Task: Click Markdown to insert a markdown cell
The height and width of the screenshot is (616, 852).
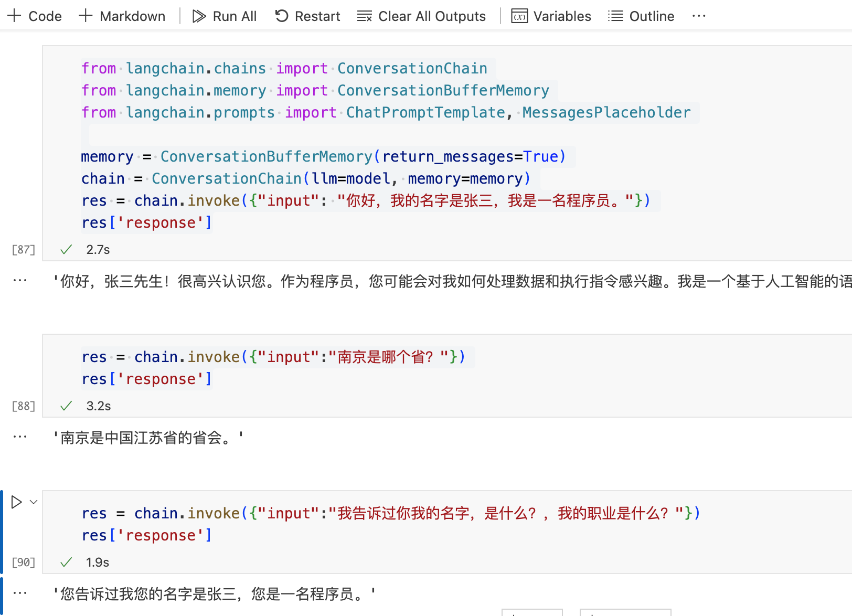Action: pos(132,16)
